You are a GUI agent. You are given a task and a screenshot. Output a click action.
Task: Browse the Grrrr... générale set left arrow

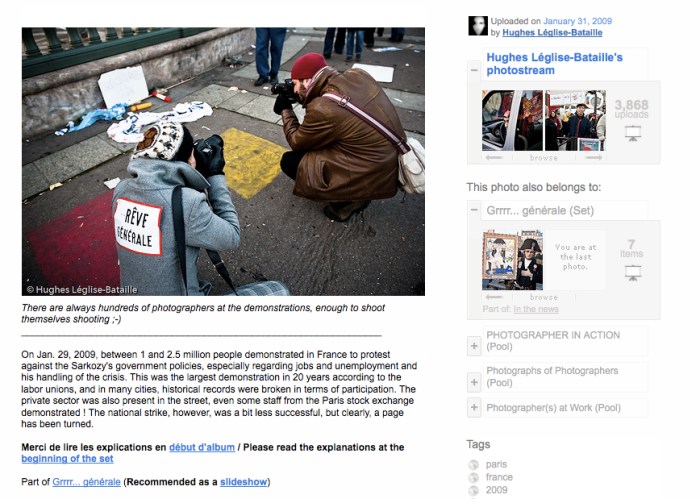tap(494, 297)
